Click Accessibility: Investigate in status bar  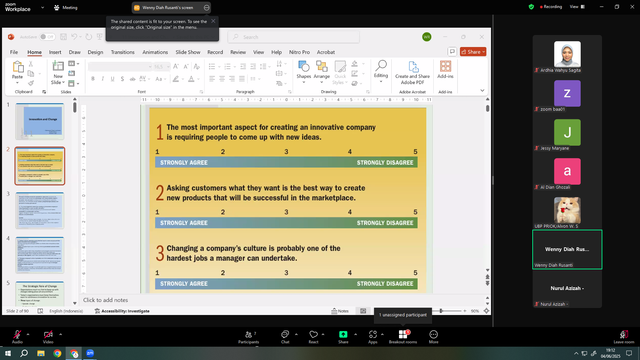point(122,311)
